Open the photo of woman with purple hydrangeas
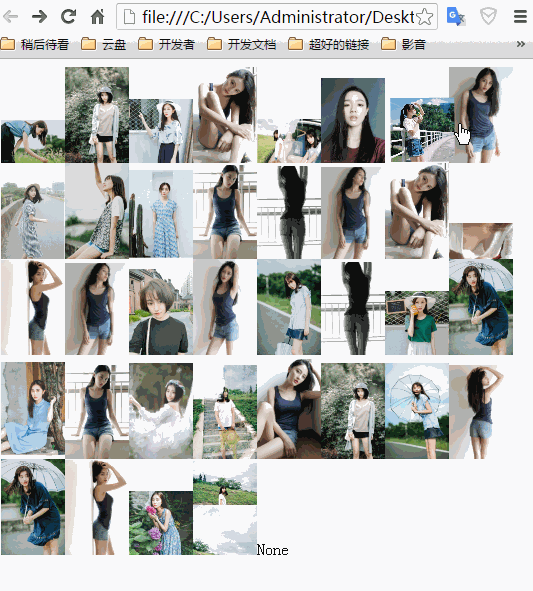 point(161,523)
